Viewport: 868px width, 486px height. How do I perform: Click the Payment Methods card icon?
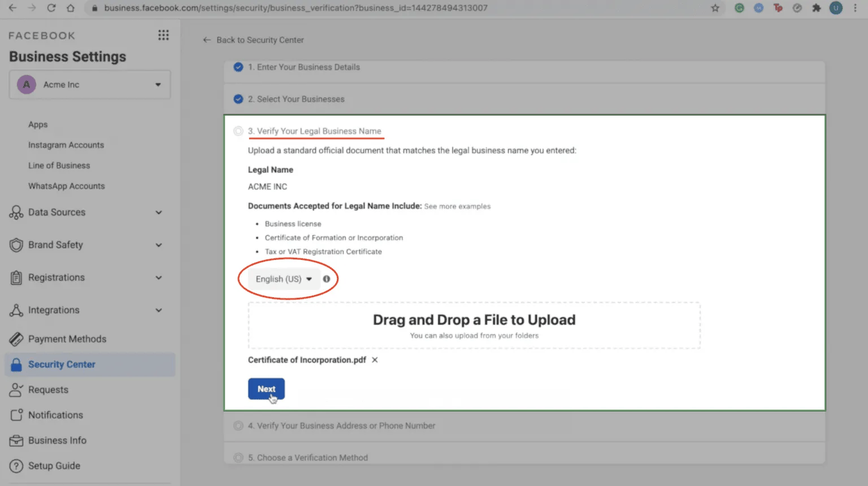[x=16, y=339]
